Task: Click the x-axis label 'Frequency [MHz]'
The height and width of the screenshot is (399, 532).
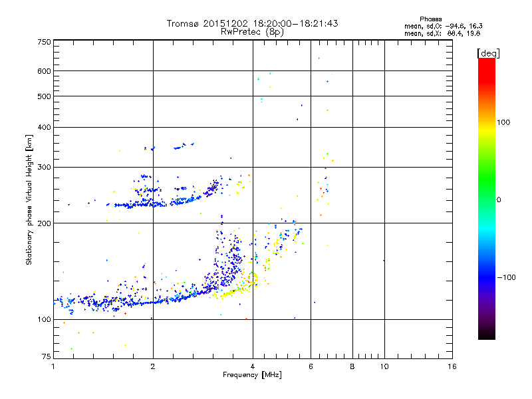Action: coord(252,375)
